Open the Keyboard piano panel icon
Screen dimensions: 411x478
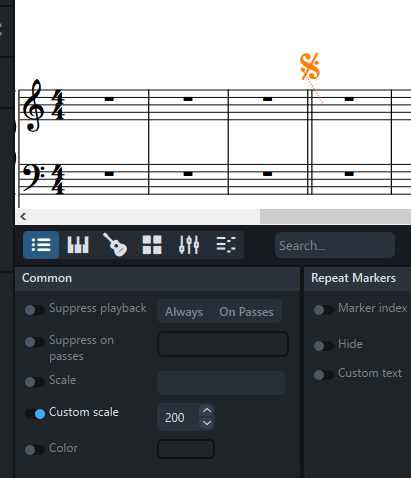[x=78, y=245]
